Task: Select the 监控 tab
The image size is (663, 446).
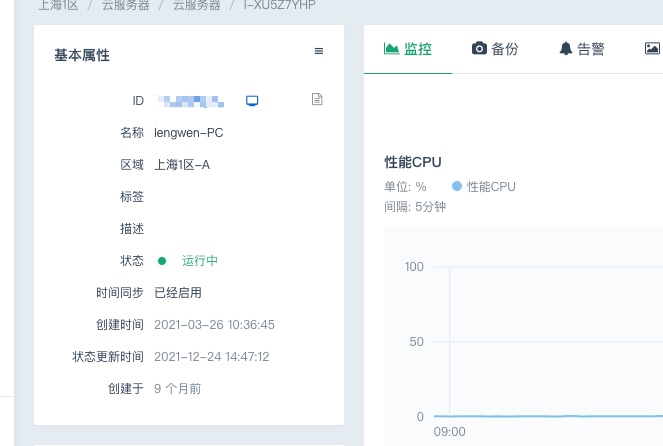Action: tap(408, 49)
